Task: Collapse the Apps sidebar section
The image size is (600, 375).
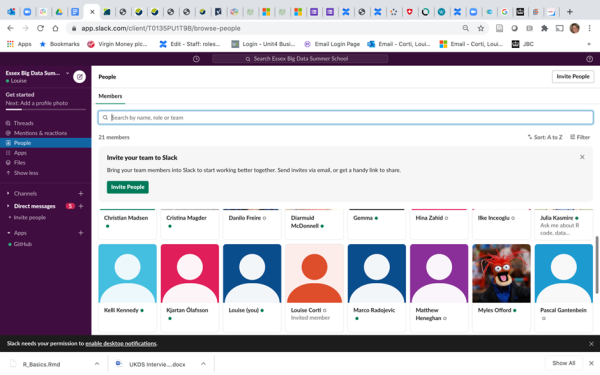Action: click(8, 233)
